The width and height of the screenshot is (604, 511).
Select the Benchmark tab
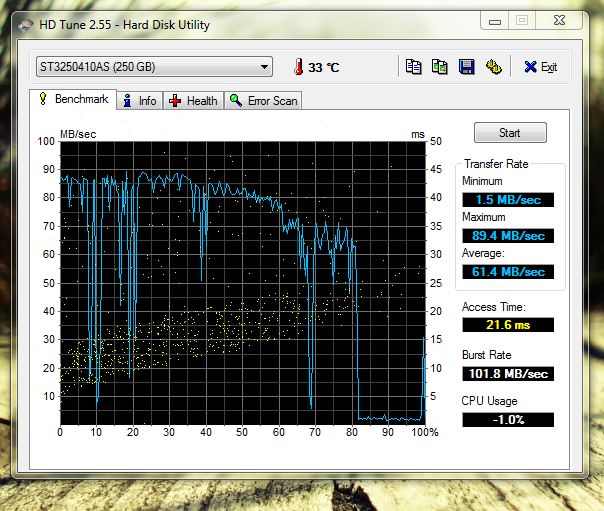(73, 99)
